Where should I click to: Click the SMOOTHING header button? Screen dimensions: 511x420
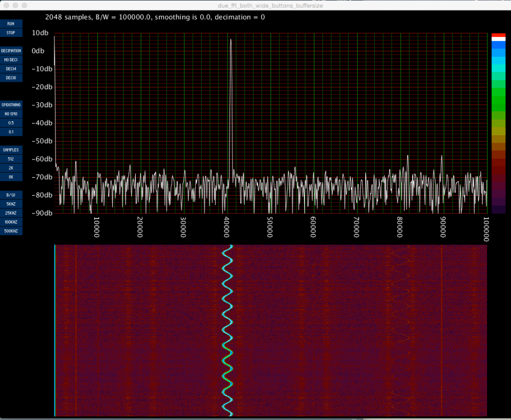tap(11, 105)
